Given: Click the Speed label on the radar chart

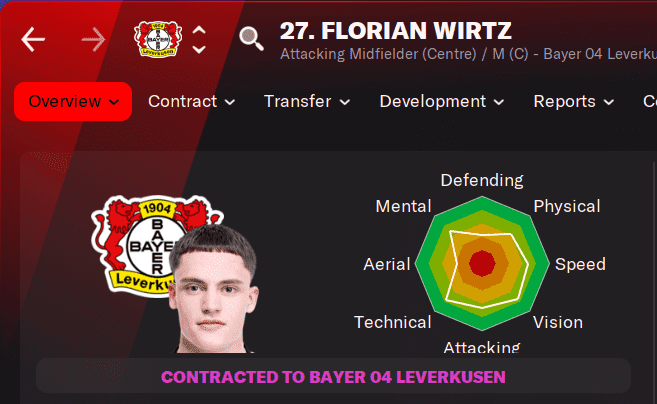Looking at the screenshot, I should (x=580, y=264).
